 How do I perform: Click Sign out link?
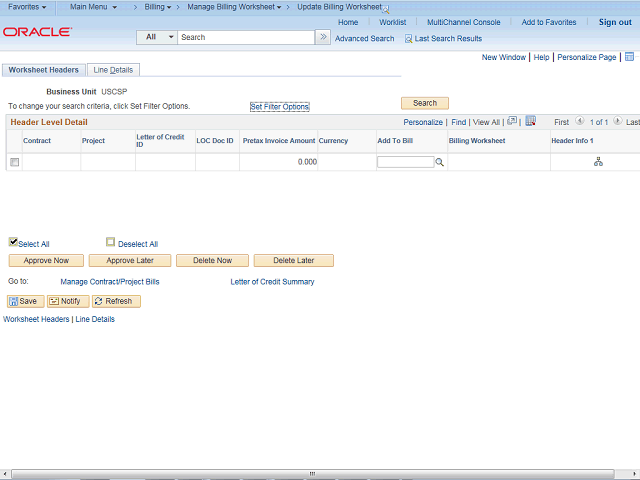click(615, 22)
